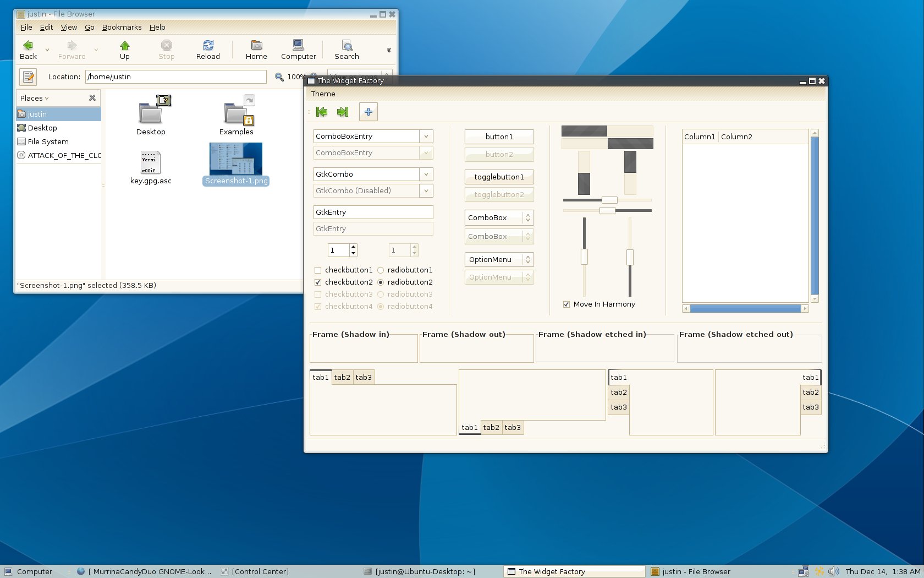The image size is (924, 578).
Task: Open the Home folder from toolbar
Action: 256,50
